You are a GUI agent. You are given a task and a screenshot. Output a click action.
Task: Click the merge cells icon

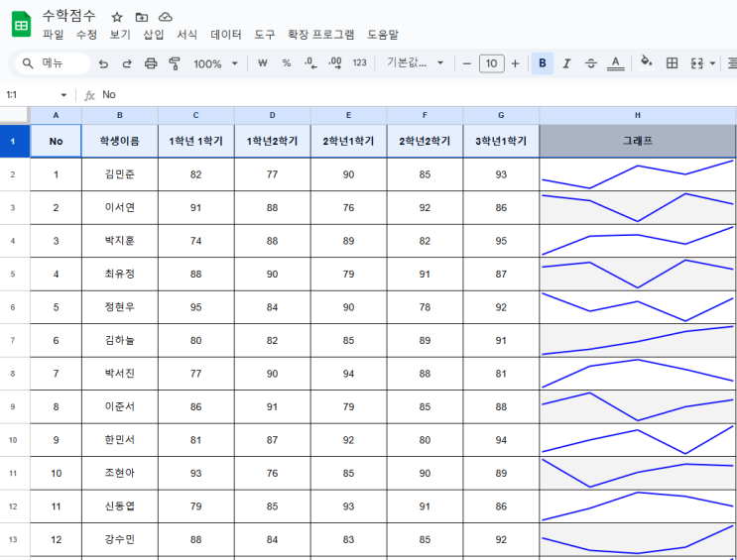[697, 63]
